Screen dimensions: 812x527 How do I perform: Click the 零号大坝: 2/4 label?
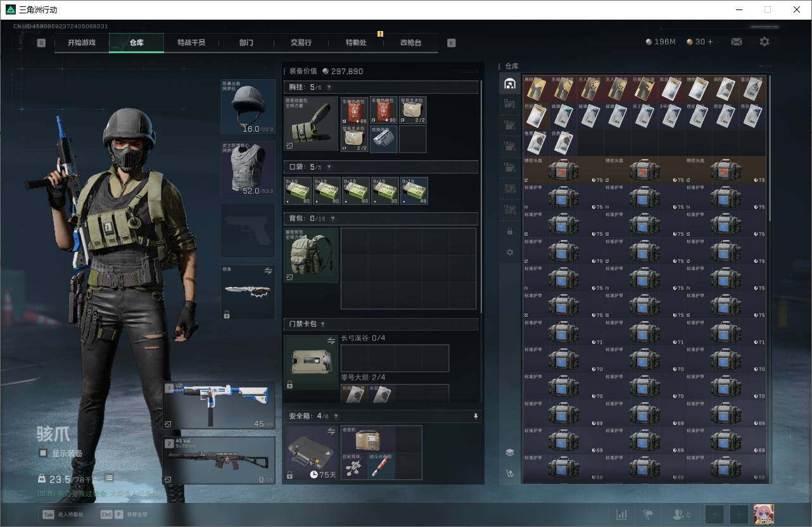tap(363, 378)
